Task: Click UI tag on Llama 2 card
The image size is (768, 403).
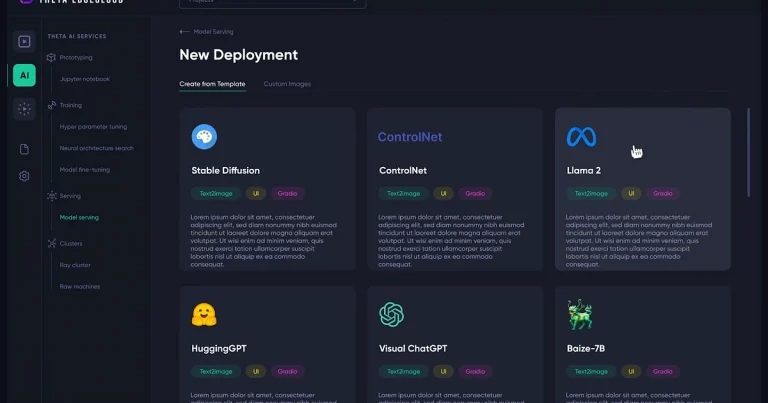Action: pyautogui.click(x=631, y=193)
